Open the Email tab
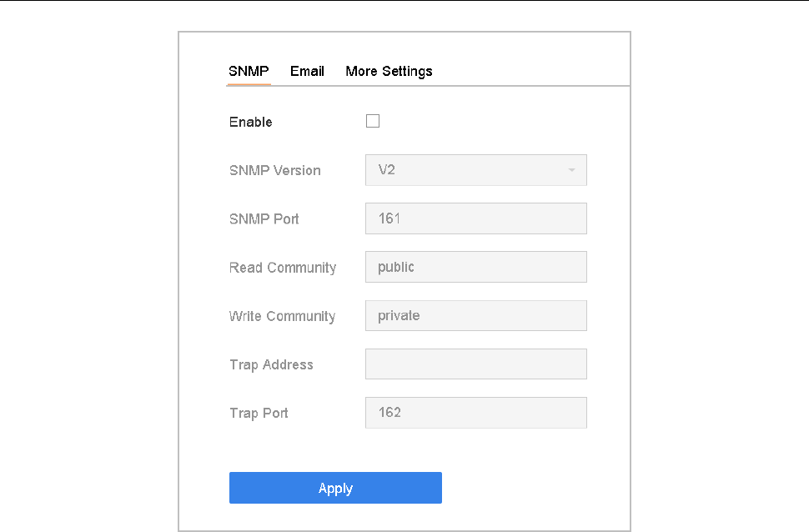 click(x=307, y=72)
